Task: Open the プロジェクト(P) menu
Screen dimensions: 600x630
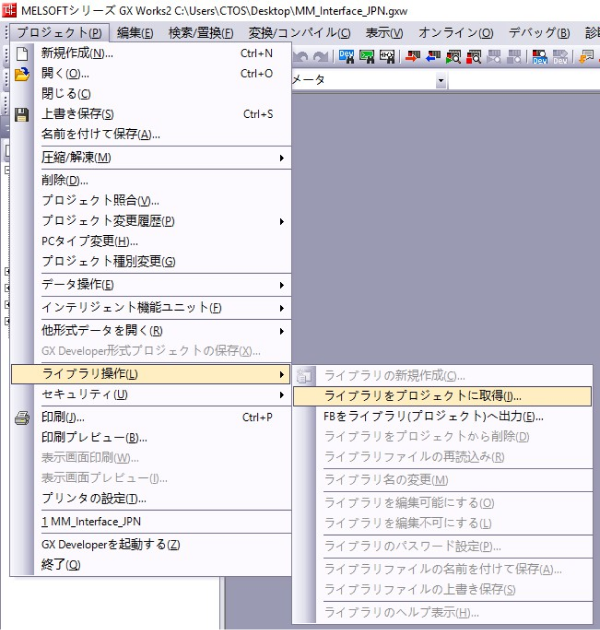Action: click(59, 33)
